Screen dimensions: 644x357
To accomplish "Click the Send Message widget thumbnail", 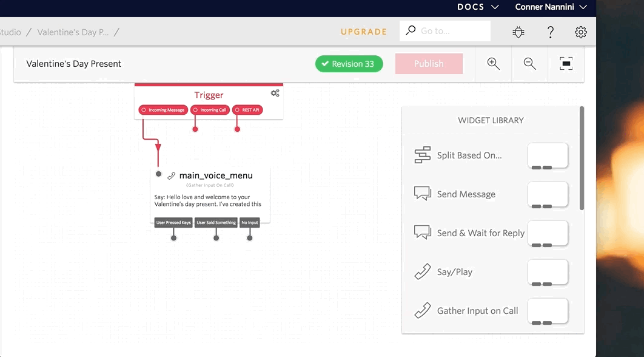I will pos(548,194).
